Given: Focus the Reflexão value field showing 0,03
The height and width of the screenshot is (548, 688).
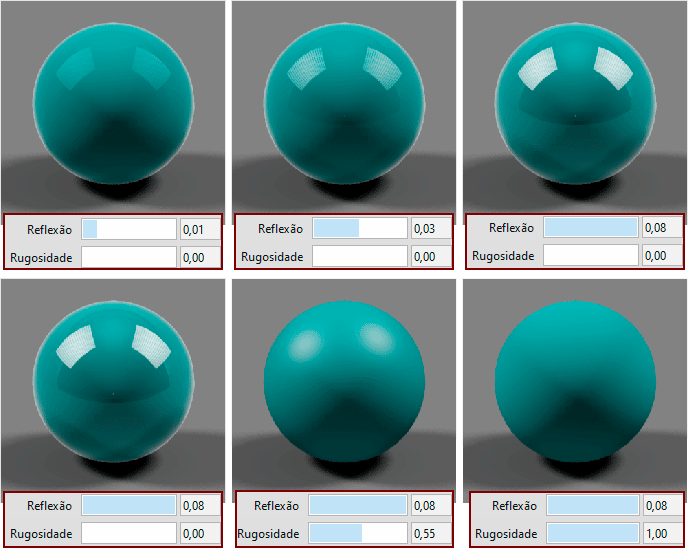Looking at the screenshot, I should click(431, 229).
